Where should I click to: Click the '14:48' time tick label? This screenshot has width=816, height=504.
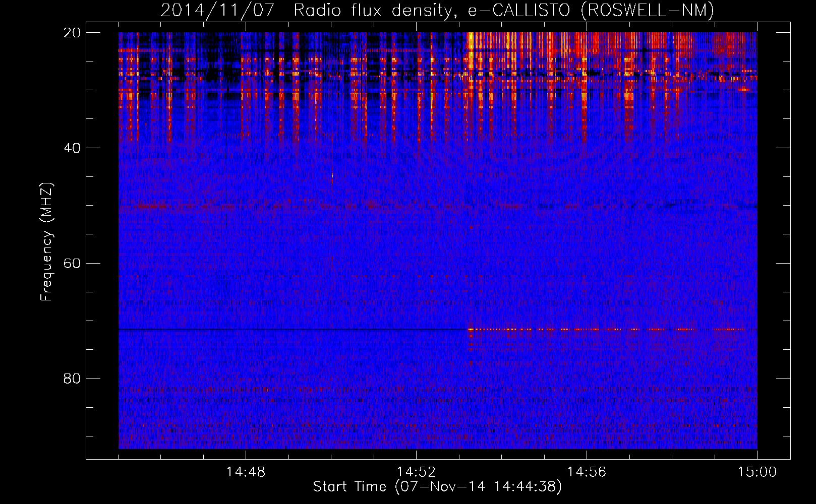click(246, 472)
